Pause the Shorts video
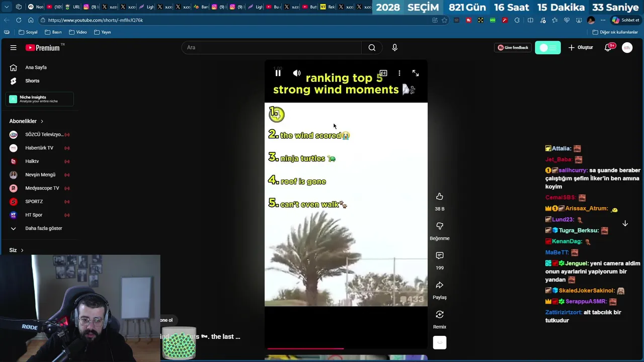 coord(278,73)
